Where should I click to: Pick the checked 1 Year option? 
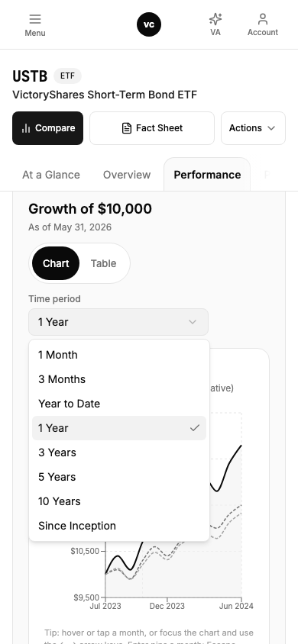pos(119,428)
